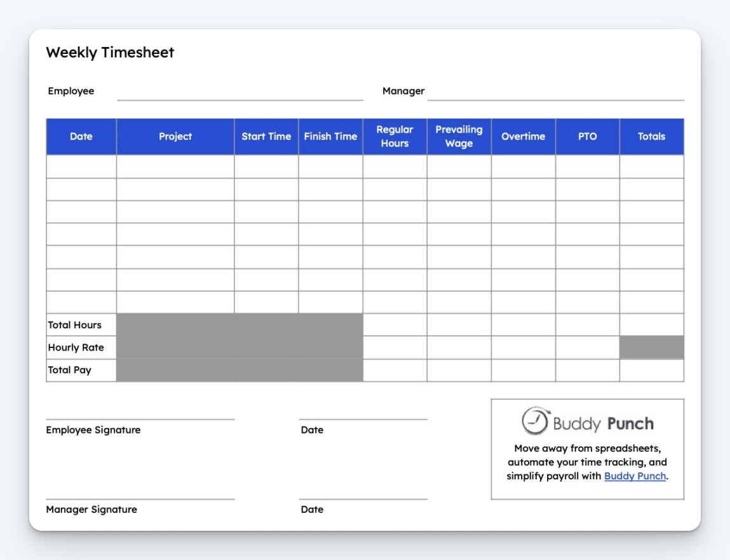Viewport: 730px width, 560px height.
Task: Select the Totals column header
Action: 651,136
